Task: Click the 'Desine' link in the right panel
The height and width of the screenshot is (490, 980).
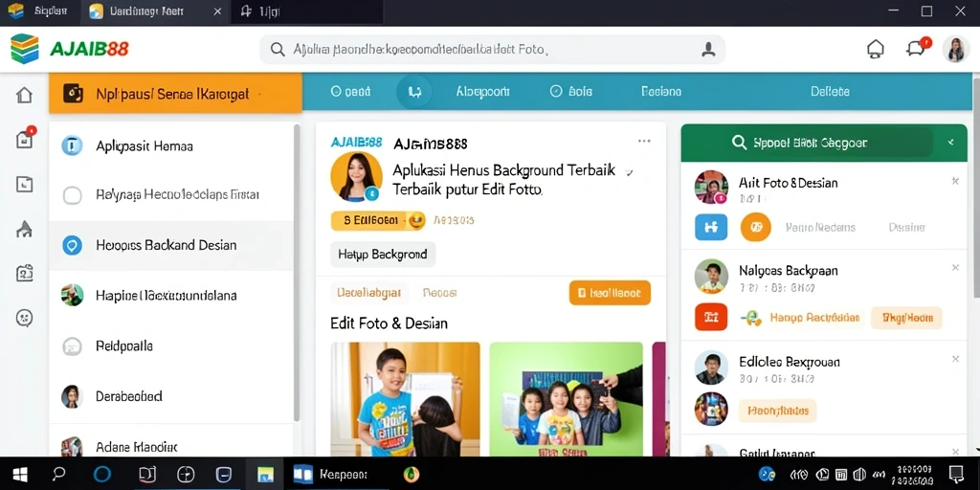Action: [x=907, y=228]
